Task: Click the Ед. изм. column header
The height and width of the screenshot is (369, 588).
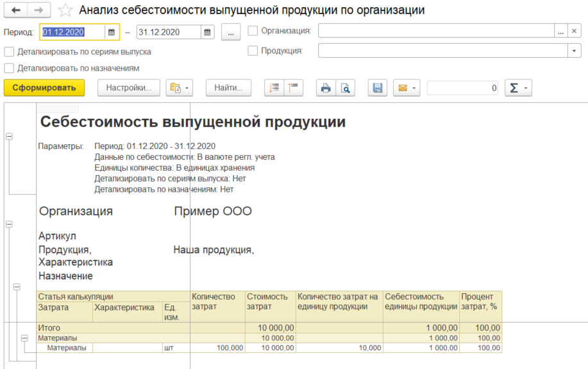Action: [176, 312]
